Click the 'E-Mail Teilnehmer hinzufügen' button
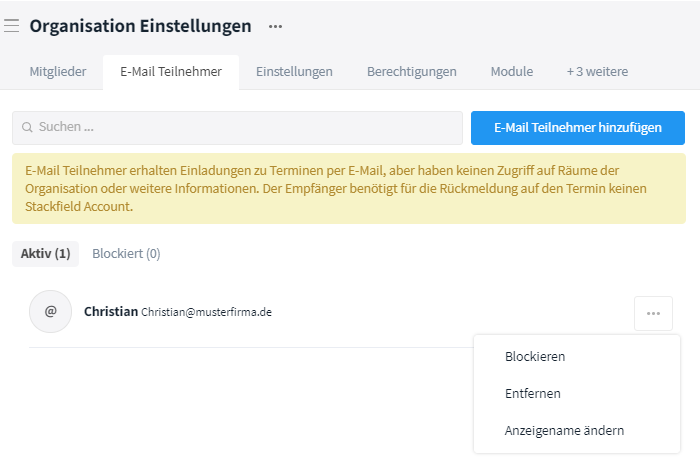Screen dimensions: 700x473 [577, 128]
